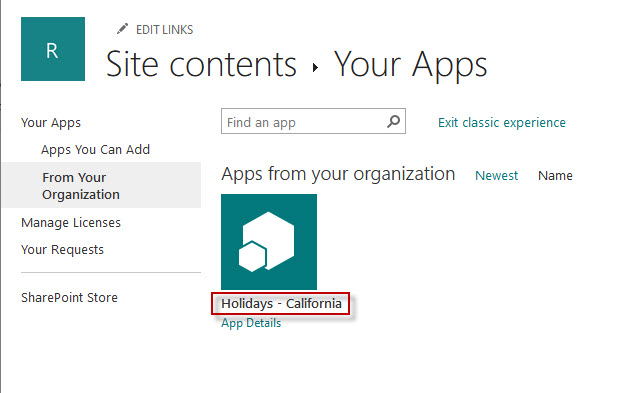This screenshot has height=393, width=630.
Task: Click the Holidays - California app tile icon
Action: pyautogui.click(x=269, y=242)
